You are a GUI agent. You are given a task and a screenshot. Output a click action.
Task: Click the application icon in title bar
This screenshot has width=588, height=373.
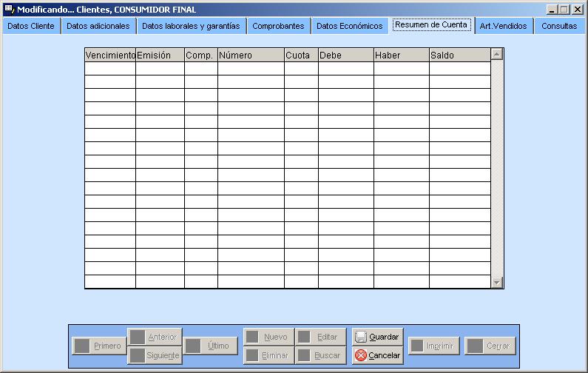tap(8, 10)
